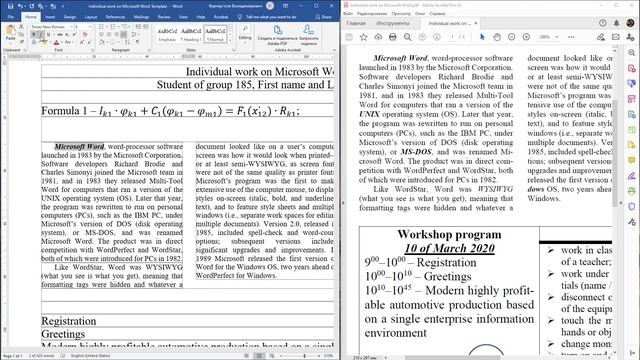Click the star bookmark icon in Acrobat
The height and width of the screenshot is (360, 640).
(363, 37)
